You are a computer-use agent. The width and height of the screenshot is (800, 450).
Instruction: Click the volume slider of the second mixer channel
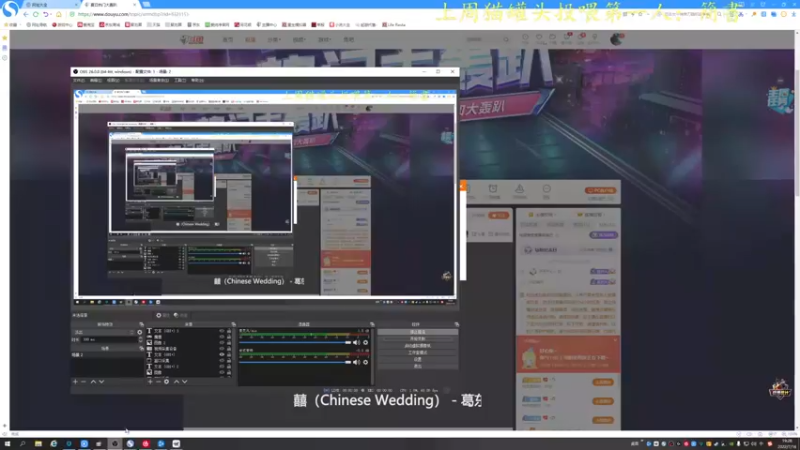[x=295, y=362]
